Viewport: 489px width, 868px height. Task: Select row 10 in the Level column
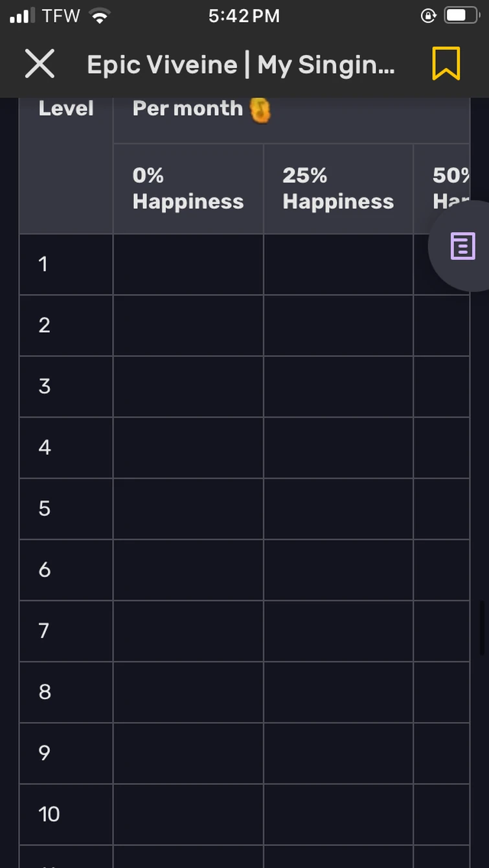(65, 814)
